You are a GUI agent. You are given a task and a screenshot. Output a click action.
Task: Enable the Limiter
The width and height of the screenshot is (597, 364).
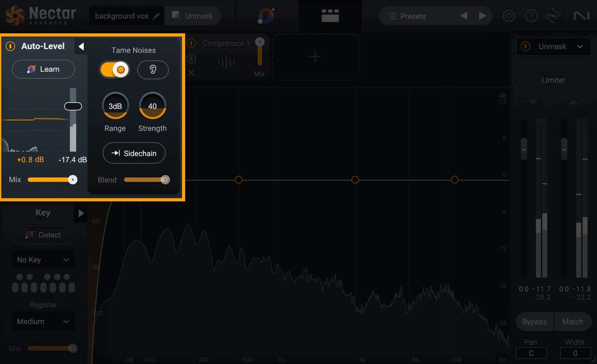[x=553, y=80]
